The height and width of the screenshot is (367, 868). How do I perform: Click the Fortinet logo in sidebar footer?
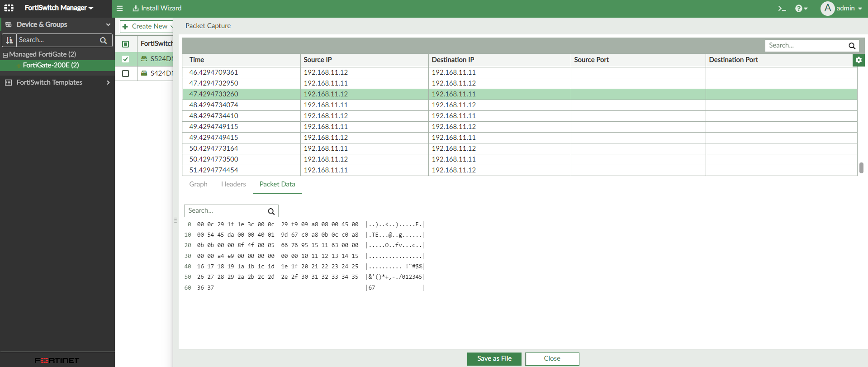pos(57,360)
